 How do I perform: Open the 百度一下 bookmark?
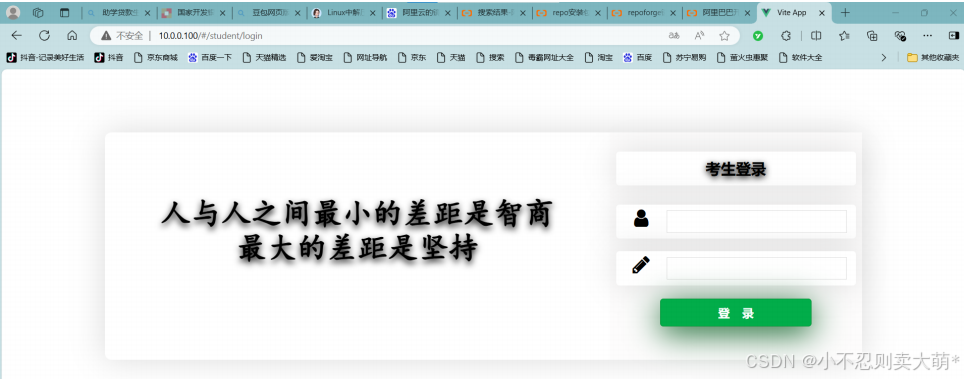point(210,58)
